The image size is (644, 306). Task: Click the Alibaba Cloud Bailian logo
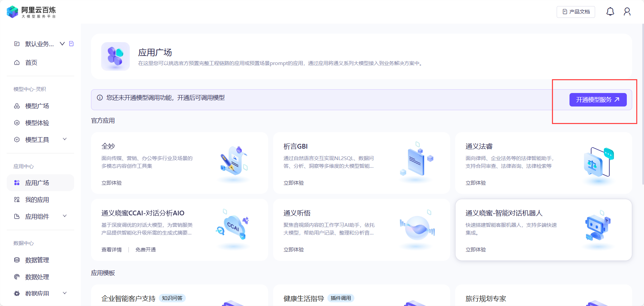point(31,12)
